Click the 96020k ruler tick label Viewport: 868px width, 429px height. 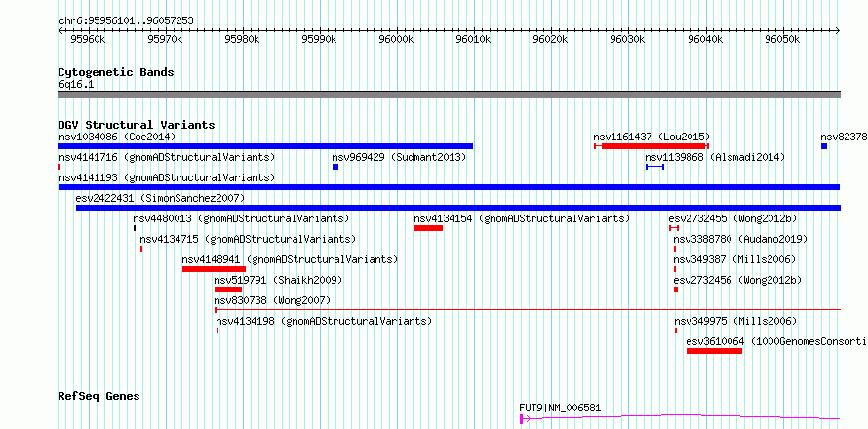tap(551, 40)
